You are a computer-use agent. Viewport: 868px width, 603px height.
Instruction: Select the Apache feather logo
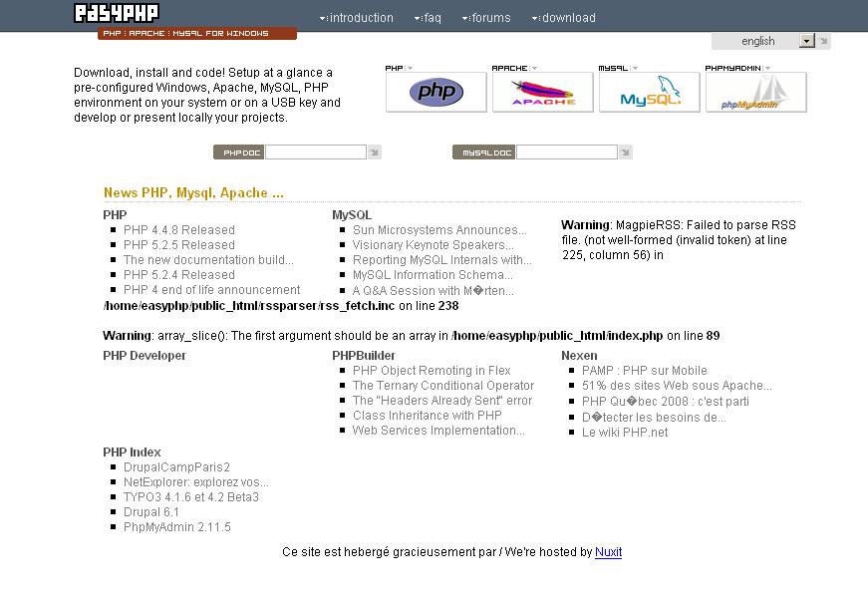[x=542, y=92]
